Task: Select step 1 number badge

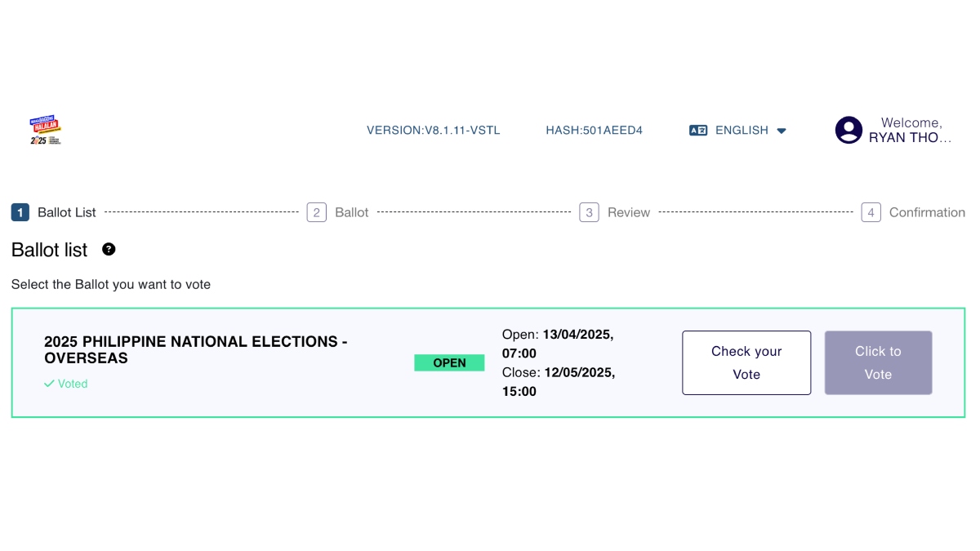Action: [20, 212]
